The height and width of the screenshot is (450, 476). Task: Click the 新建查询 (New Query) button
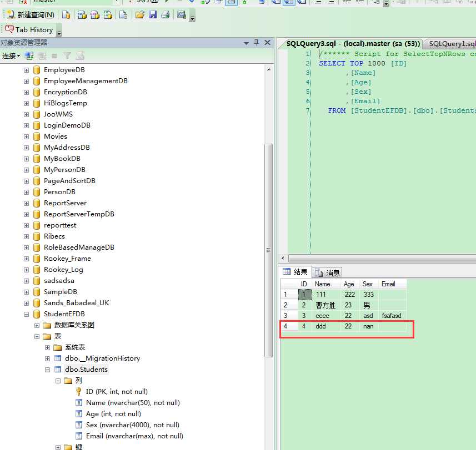31,14
